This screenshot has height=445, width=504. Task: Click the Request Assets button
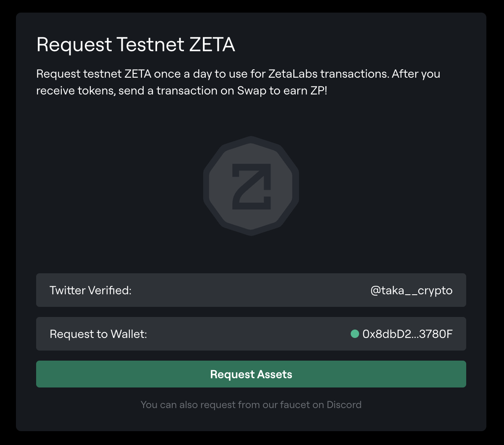tap(251, 374)
